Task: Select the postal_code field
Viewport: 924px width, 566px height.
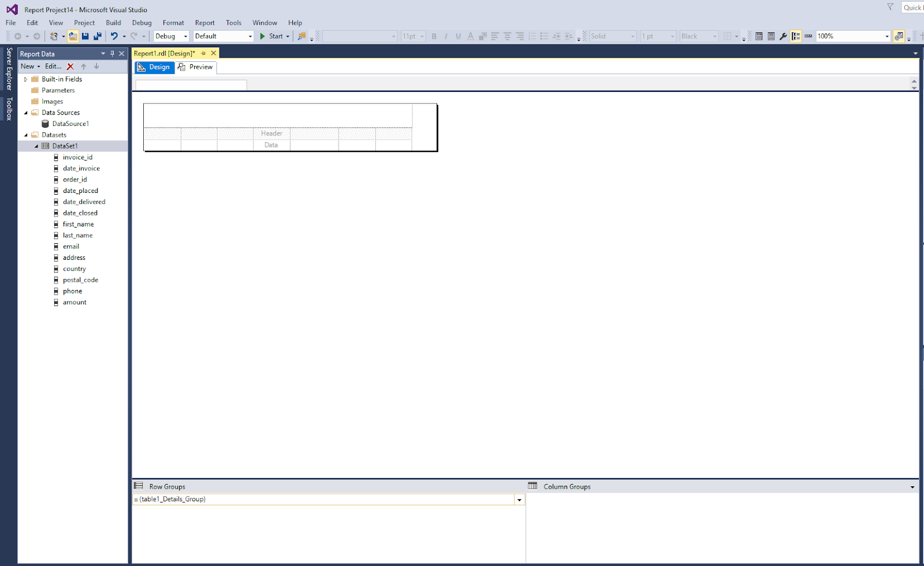Action: coord(81,280)
